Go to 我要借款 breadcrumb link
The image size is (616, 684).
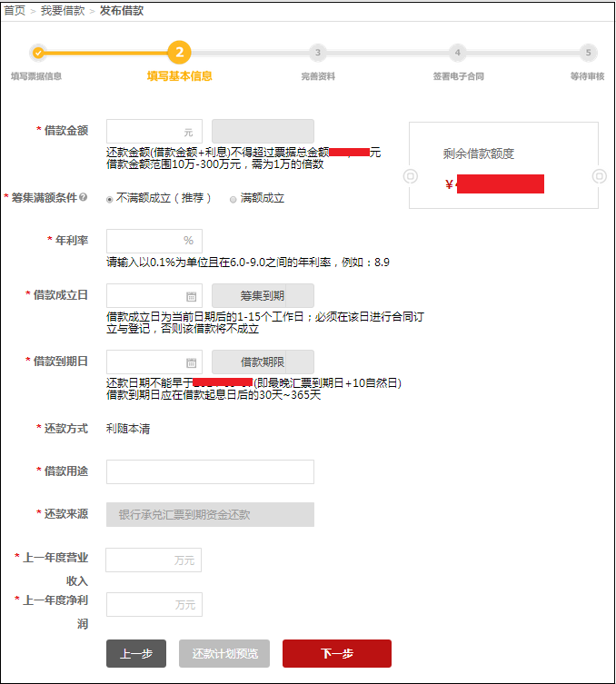pos(62,11)
